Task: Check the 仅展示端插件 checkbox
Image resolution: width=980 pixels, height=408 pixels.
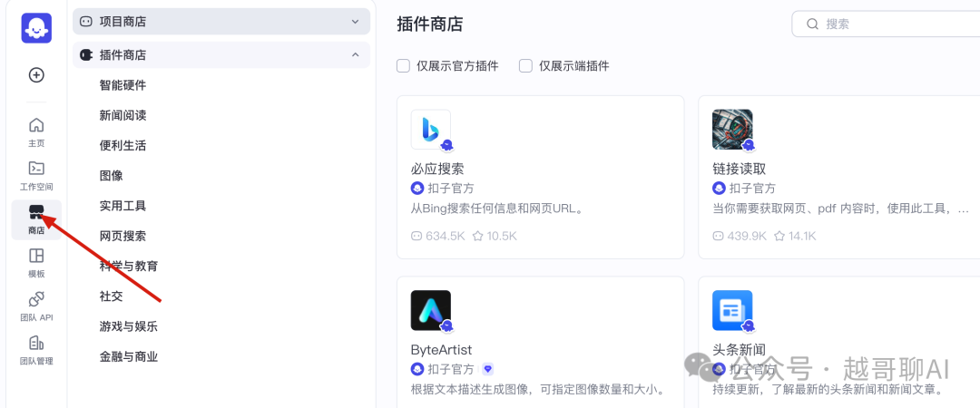Action: coord(525,65)
